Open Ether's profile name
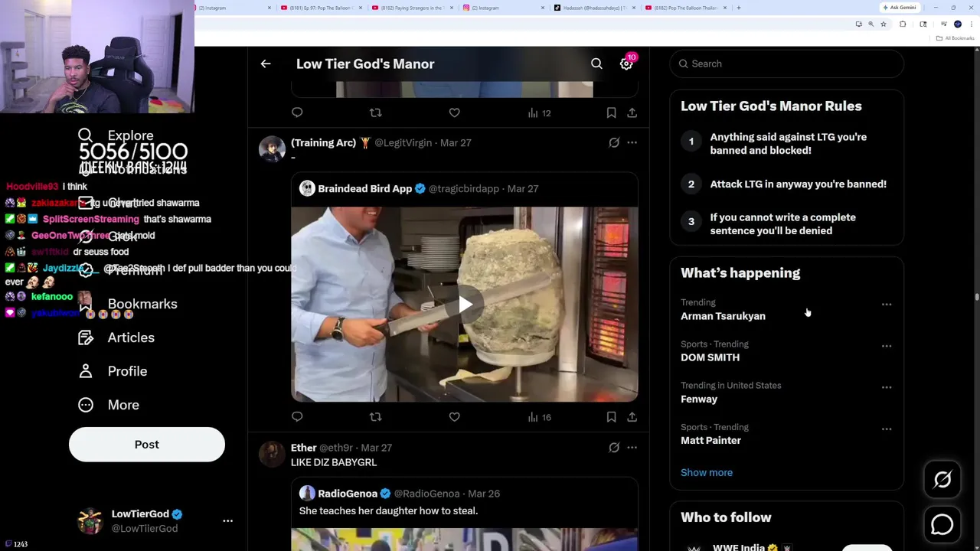This screenshot has width=980, height=551. tap(303, 448)
